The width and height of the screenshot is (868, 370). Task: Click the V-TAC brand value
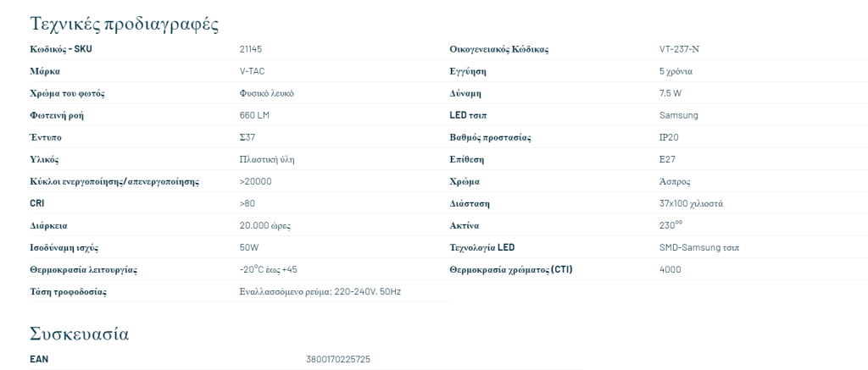(253, 70)
